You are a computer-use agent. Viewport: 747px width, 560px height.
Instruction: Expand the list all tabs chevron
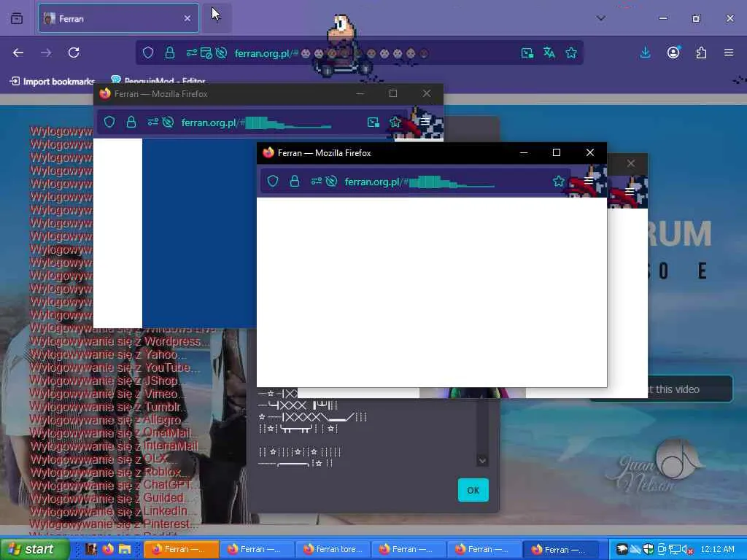[x=601, y=18]
